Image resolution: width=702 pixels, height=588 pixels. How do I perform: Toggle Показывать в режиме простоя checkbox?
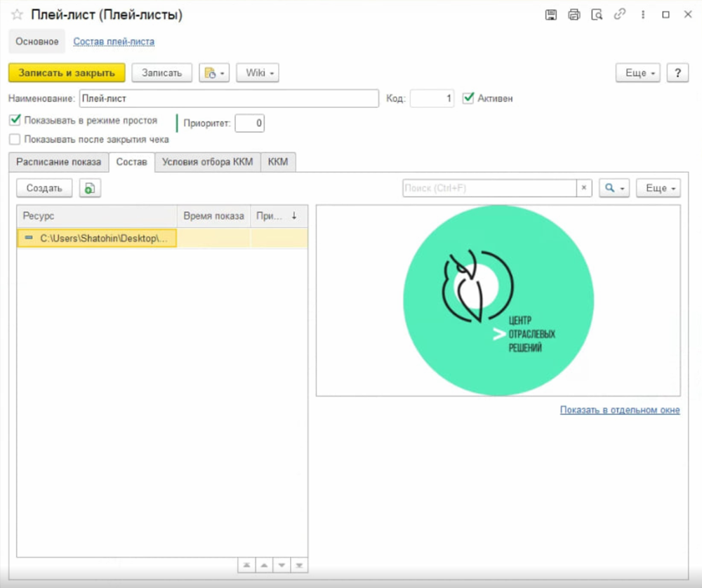[x=15, y=120]
